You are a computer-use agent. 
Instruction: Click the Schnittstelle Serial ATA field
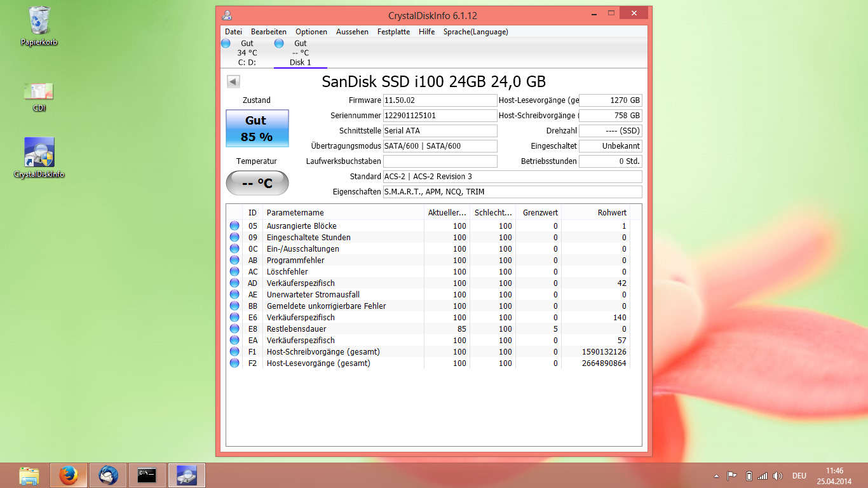(x=440, y=131)
